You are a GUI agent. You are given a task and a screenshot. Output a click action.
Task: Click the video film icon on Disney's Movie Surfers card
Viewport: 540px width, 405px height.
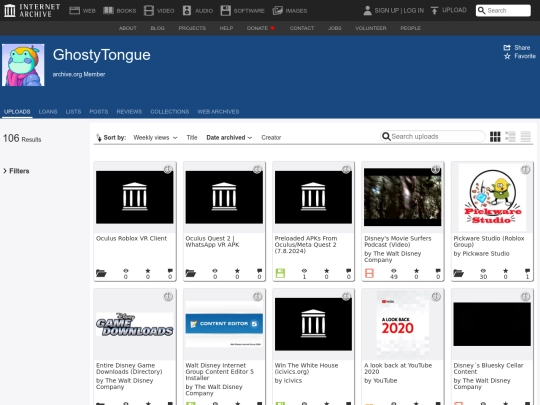click(x=369, y=273)
